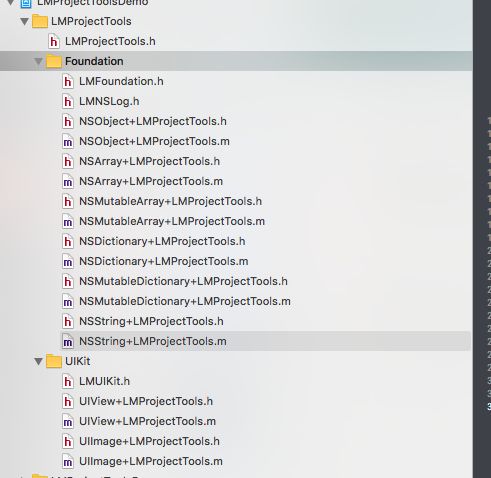This screenshot has width=491, height=478.
Task: Click the h icon of NSMutableDictionary+LMProjectTools.h
Action: click(x=68, y=281)
